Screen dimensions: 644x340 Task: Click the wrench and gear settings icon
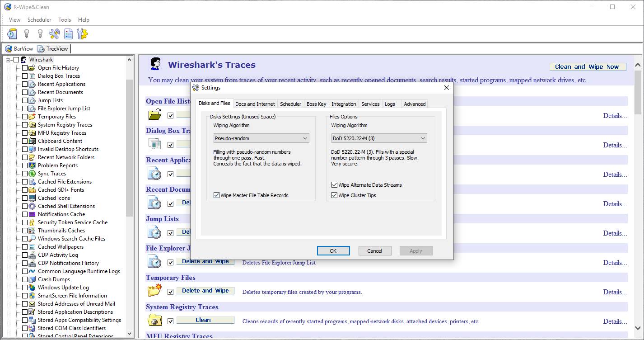(x=82, y=34)
